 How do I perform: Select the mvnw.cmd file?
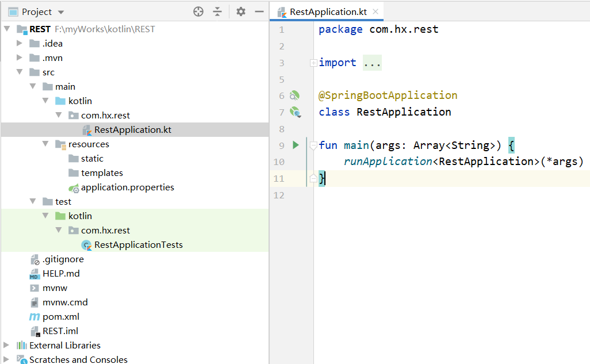tap(65, 302)
